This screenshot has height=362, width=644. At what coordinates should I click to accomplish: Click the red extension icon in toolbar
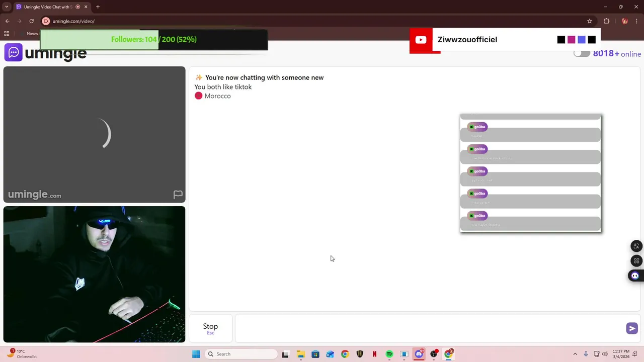[624, 21]
